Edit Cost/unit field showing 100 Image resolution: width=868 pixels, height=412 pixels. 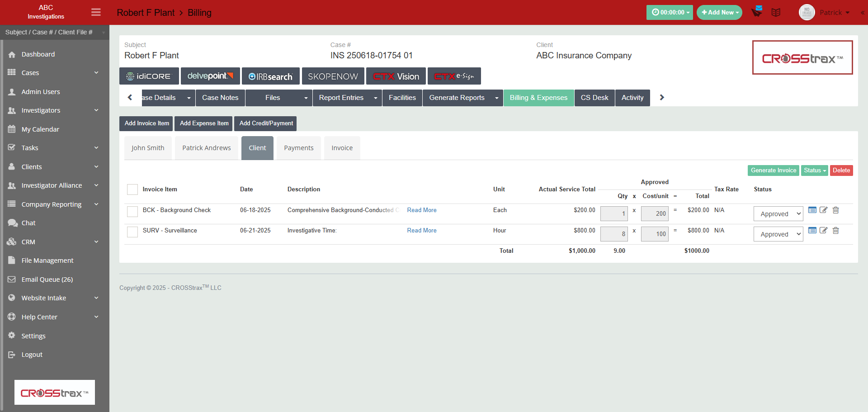tap(655, 234)
